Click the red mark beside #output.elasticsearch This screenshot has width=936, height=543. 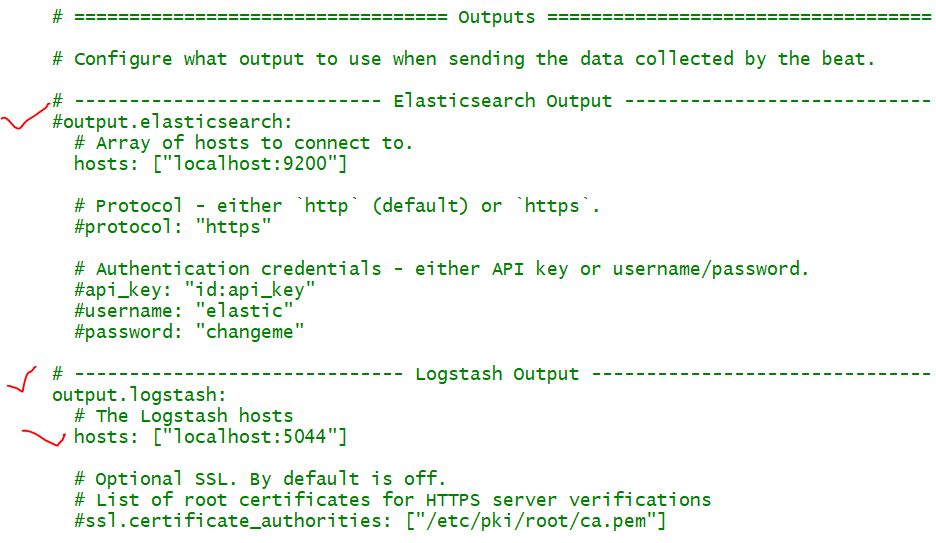(24, 120)
